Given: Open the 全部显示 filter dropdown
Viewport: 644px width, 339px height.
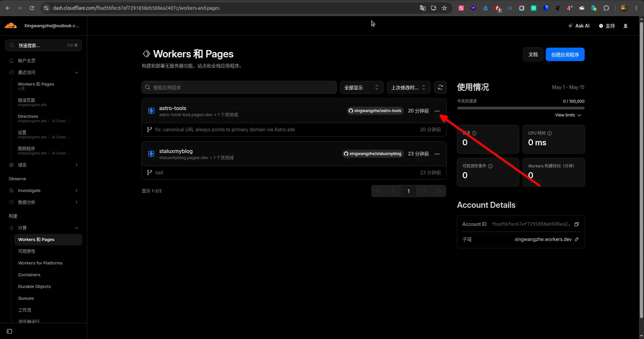Looking at the screenshot, I should (x=362, y=87).
